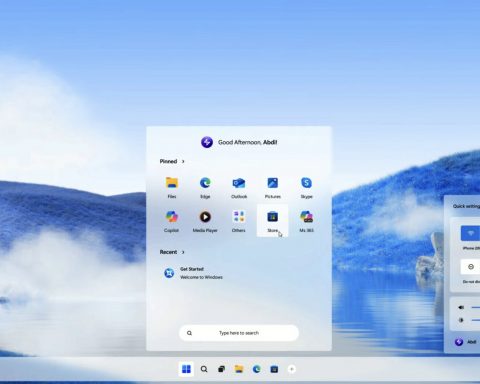Launch Skype from pinned apps
This screenshot has width=480, height=384.
coord(306,187)
